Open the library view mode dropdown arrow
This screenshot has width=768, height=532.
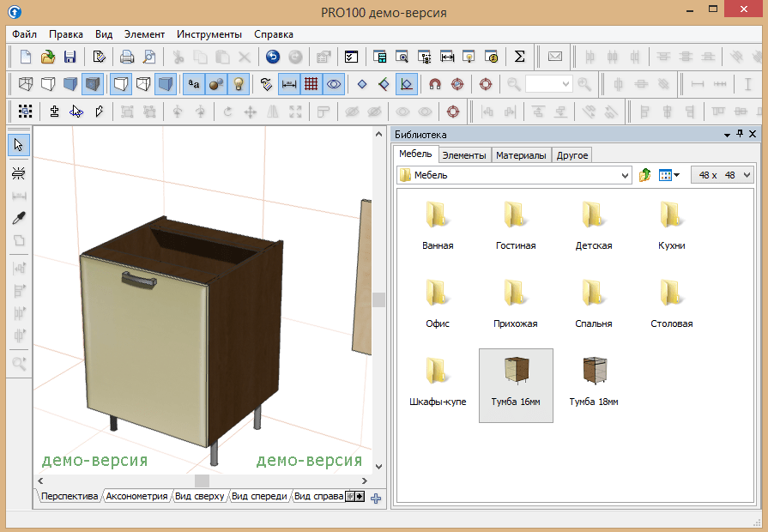[x=677, y=175]
